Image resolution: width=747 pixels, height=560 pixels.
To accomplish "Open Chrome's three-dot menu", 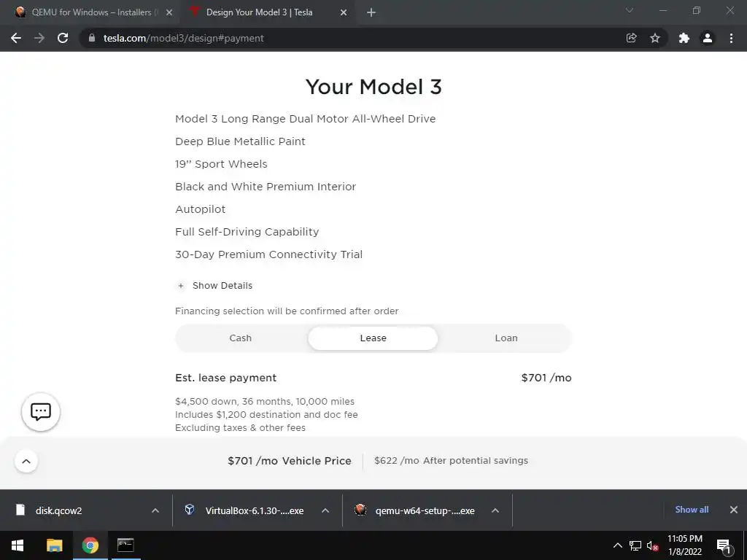I will coord(731,38).
